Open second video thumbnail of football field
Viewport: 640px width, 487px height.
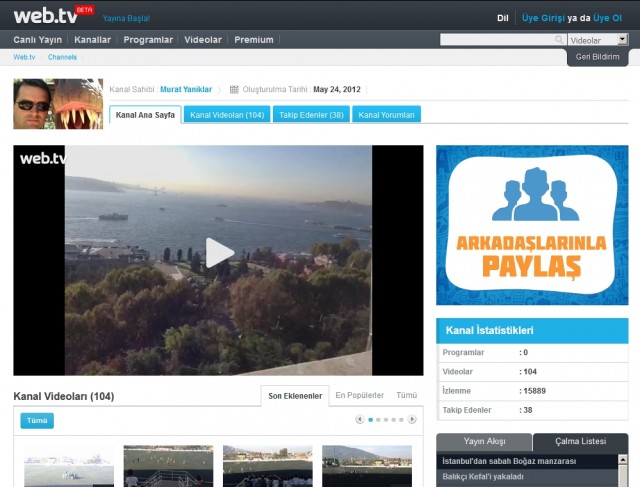coord(168,466)
